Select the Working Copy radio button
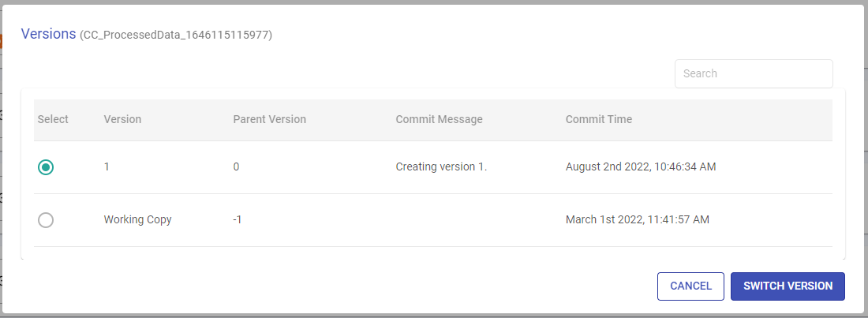 (x=46, y=220)
